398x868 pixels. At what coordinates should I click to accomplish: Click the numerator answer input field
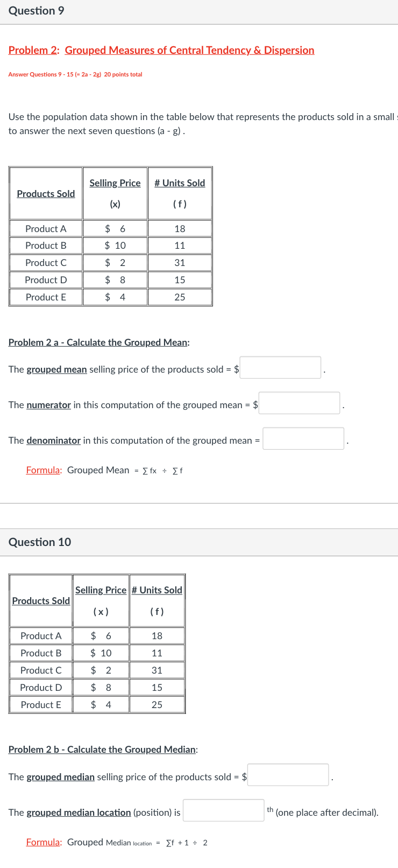pos(299,403)
